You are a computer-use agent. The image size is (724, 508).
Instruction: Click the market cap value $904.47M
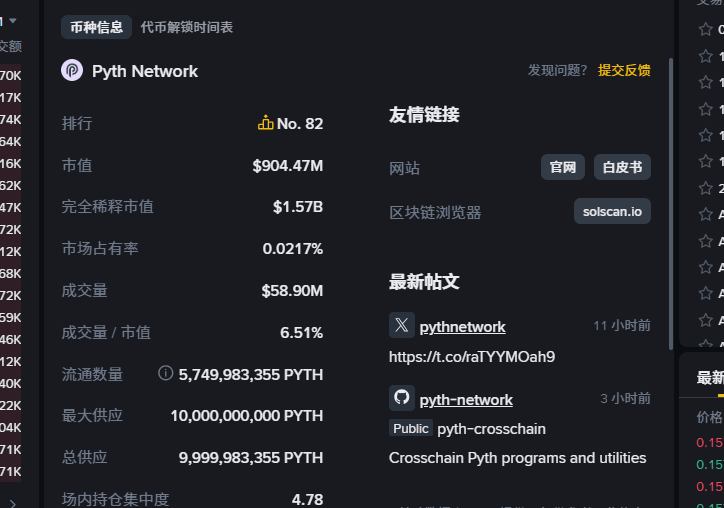(288, 166)
